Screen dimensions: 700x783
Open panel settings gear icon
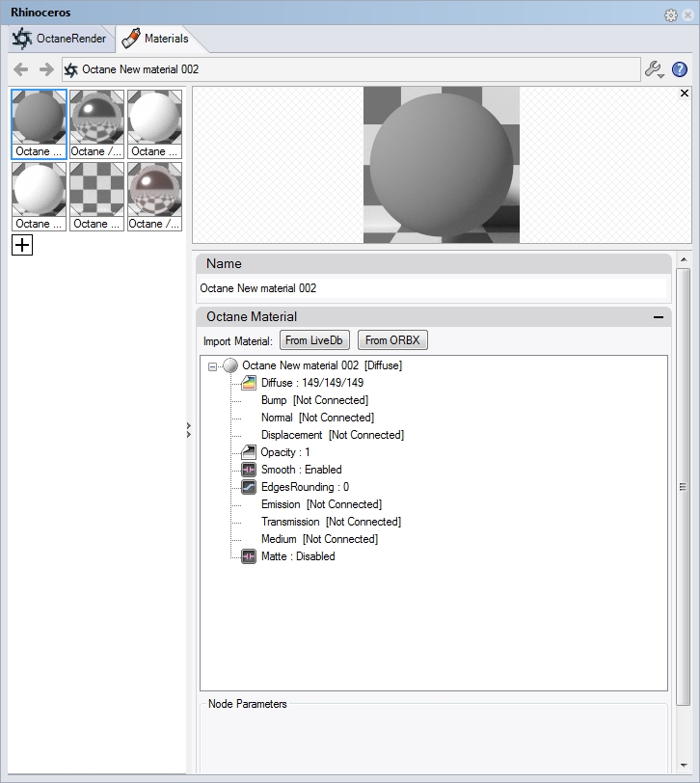pos(670,15)
